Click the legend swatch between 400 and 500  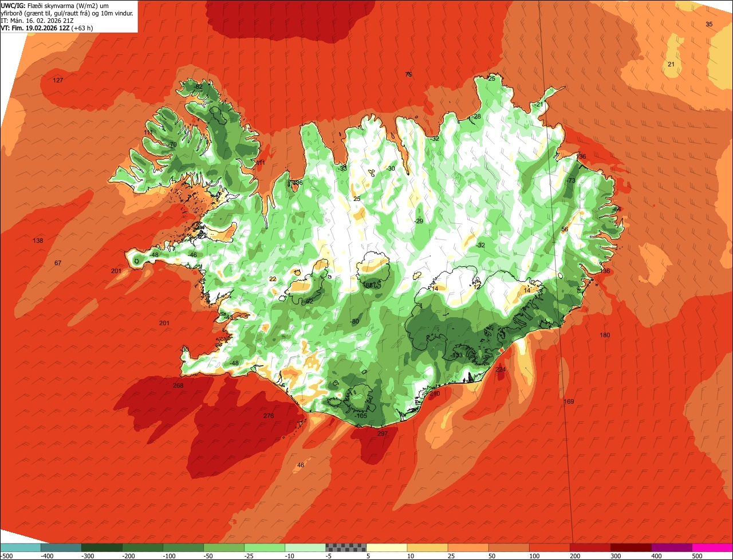[x=671, y=547]
